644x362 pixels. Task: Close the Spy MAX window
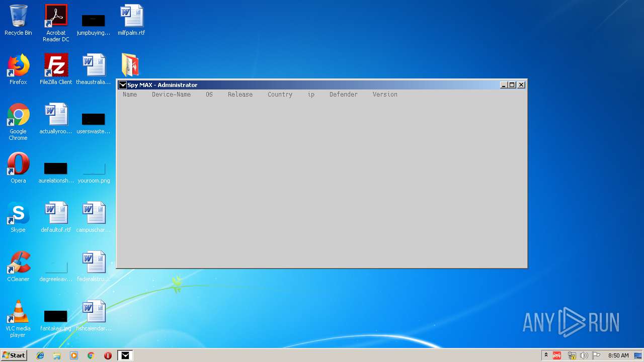521,85
